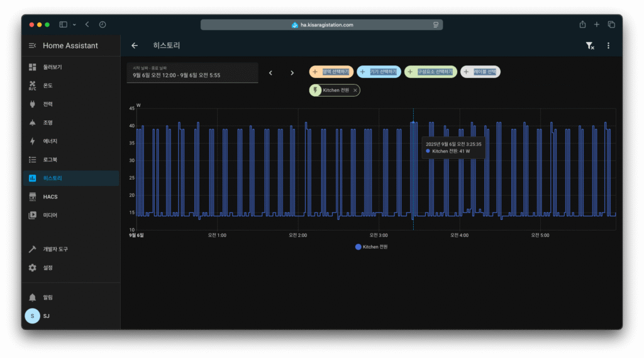Advance to the next date range
644x358 pixels.
coord(292,73)
